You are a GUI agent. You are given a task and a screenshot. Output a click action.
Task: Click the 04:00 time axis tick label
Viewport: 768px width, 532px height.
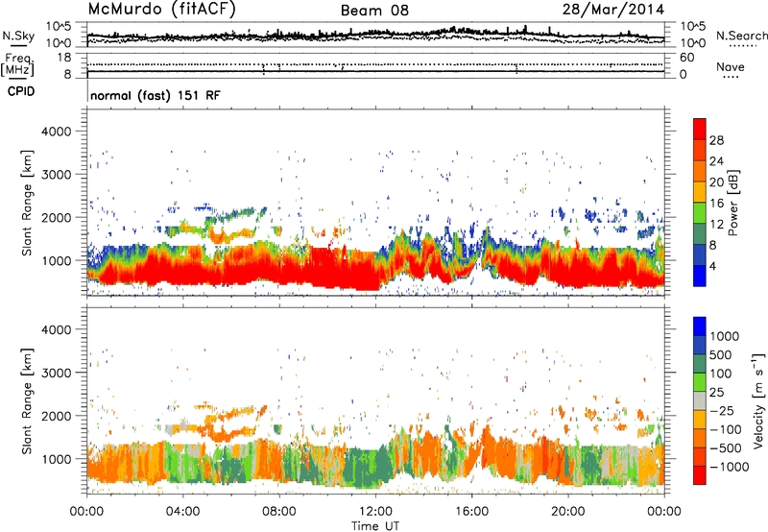tap(182, 512)
